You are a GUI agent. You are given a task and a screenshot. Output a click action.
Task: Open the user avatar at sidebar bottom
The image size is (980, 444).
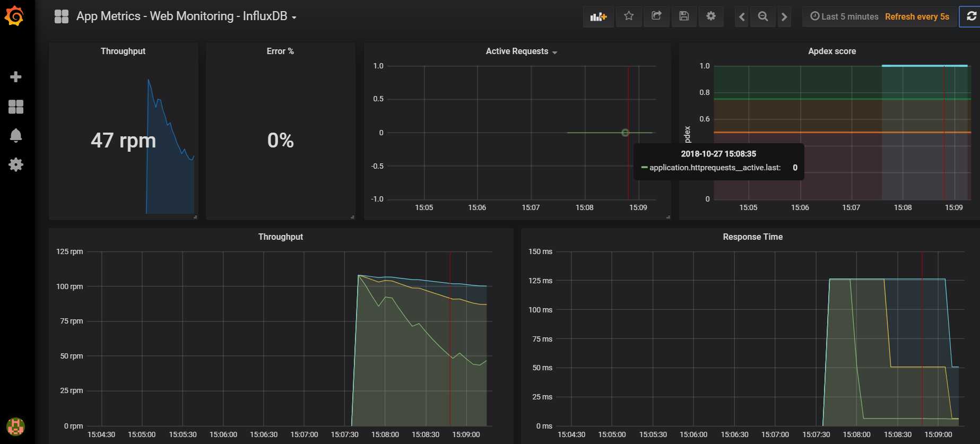click(x=15, y=426)
